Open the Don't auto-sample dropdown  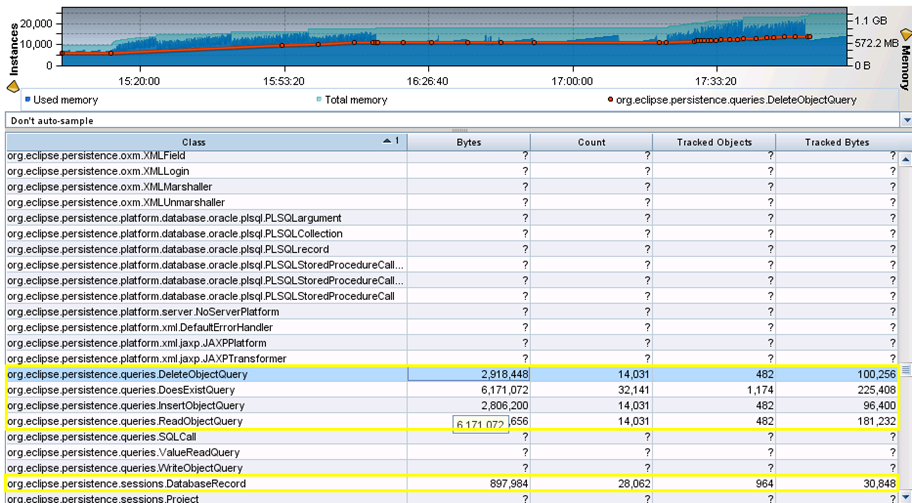coord(906,120)
